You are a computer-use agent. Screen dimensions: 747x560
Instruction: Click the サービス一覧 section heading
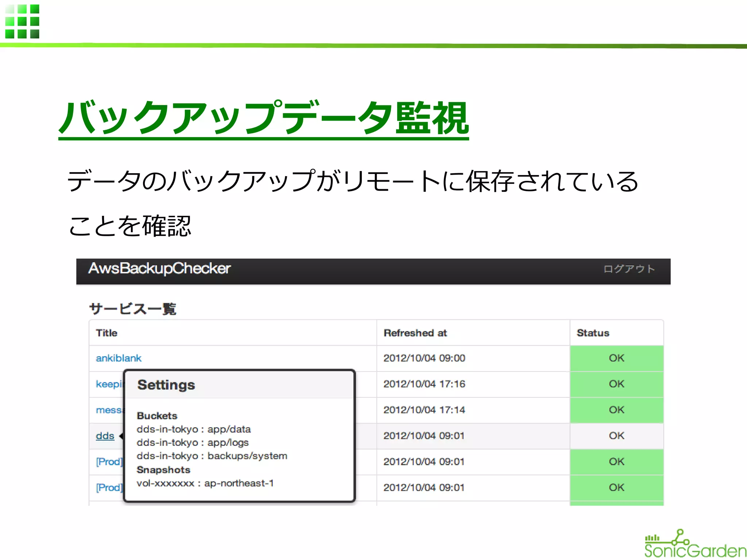click(x=133, y=309)
